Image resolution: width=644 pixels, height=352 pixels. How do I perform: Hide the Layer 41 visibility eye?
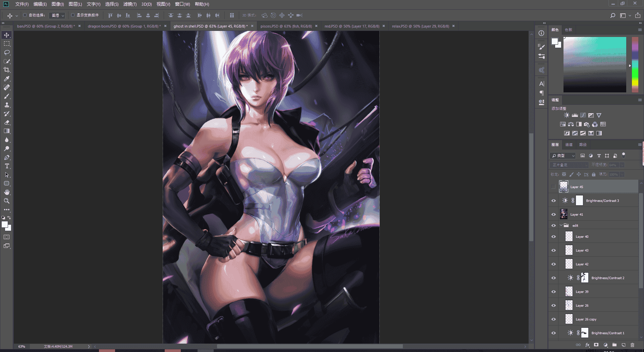point(553,214)
